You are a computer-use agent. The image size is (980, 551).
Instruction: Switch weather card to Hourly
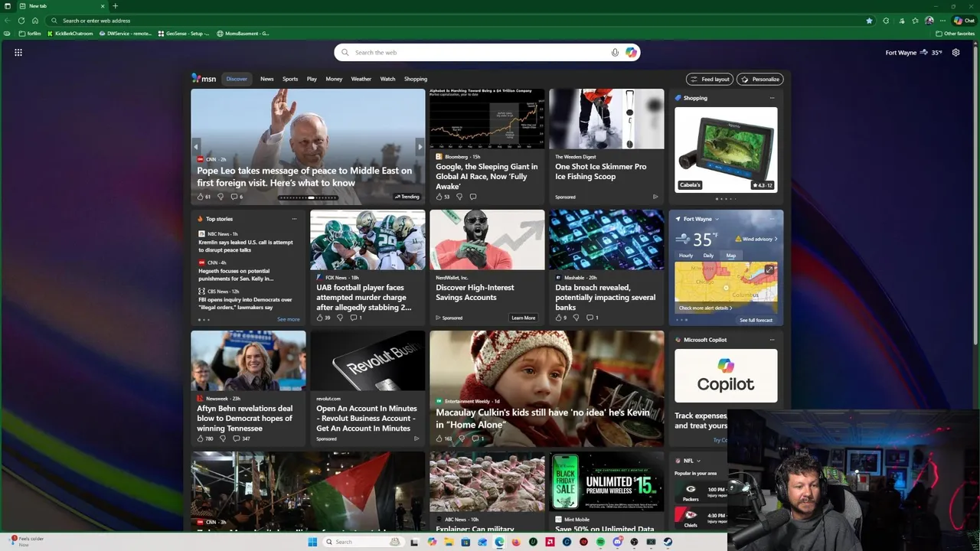(686, 256)
